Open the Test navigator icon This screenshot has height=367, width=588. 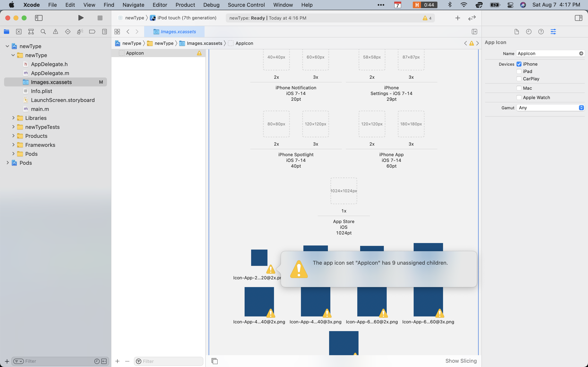[x=68, y=32]
